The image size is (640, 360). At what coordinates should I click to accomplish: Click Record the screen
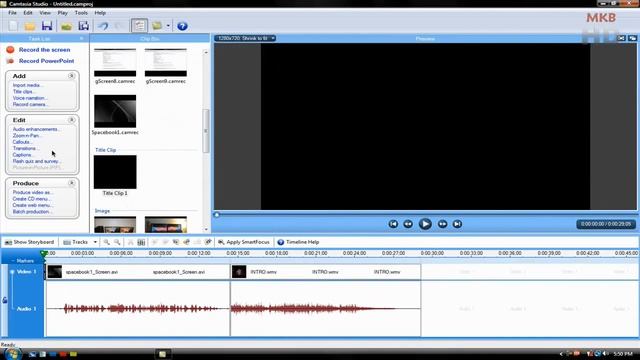(44, 49)
